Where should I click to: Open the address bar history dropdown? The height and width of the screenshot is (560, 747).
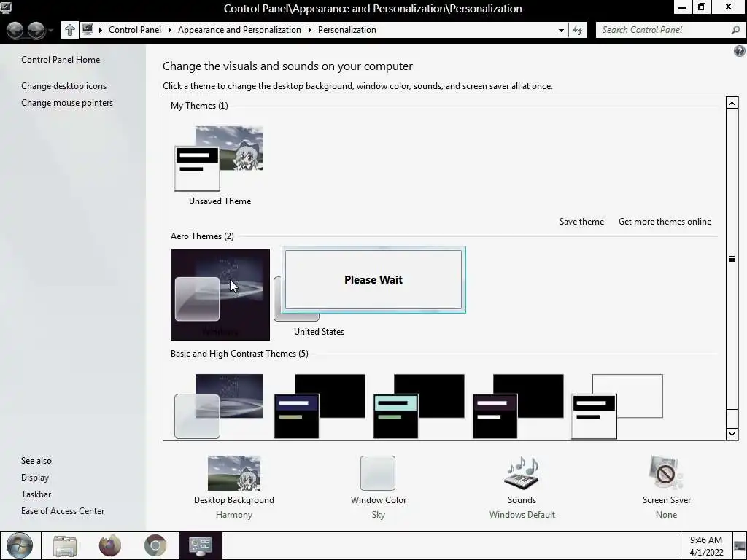pos(561,30)
